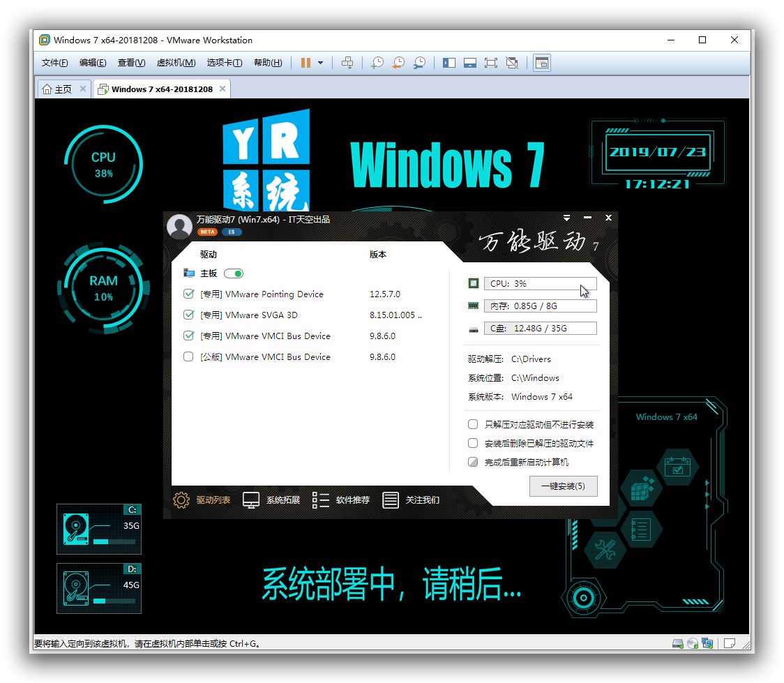This screenshot has width=784, height=683.
Task: Uncheck [专用] VMware VMCI Bus Device
Action: point(188,336)
